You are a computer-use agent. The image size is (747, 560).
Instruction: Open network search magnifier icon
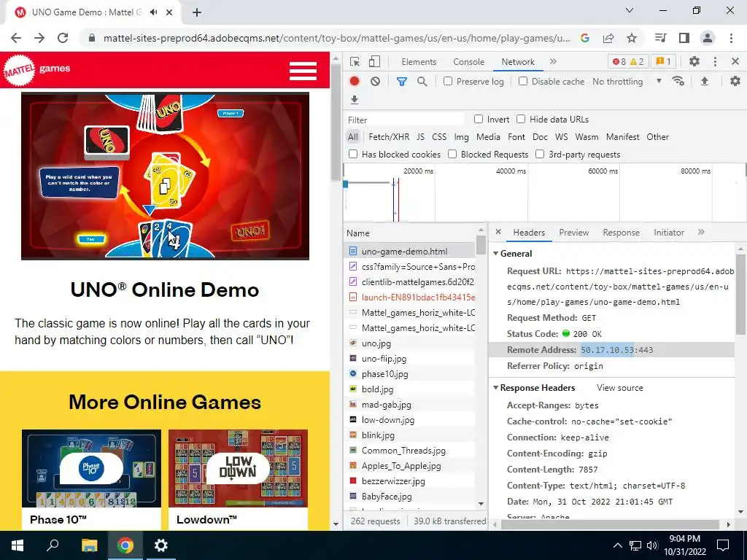[x=422, y=82]
